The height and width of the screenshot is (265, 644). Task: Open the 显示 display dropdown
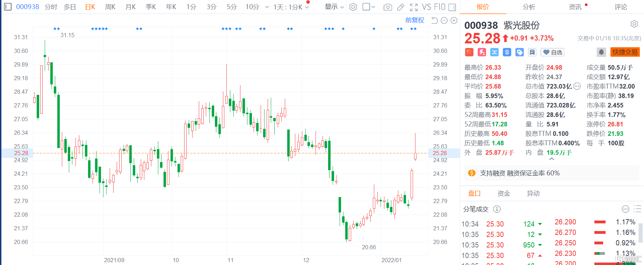(x=334, y=7)
